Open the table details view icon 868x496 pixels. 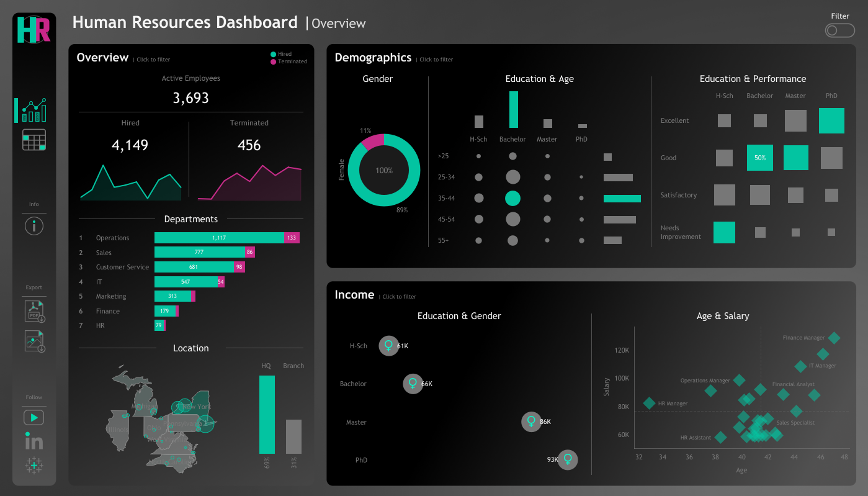tap(34, 140)
